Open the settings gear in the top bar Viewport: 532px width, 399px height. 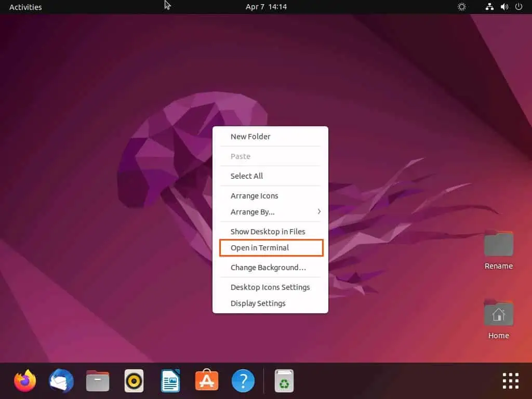click(461, 7)
